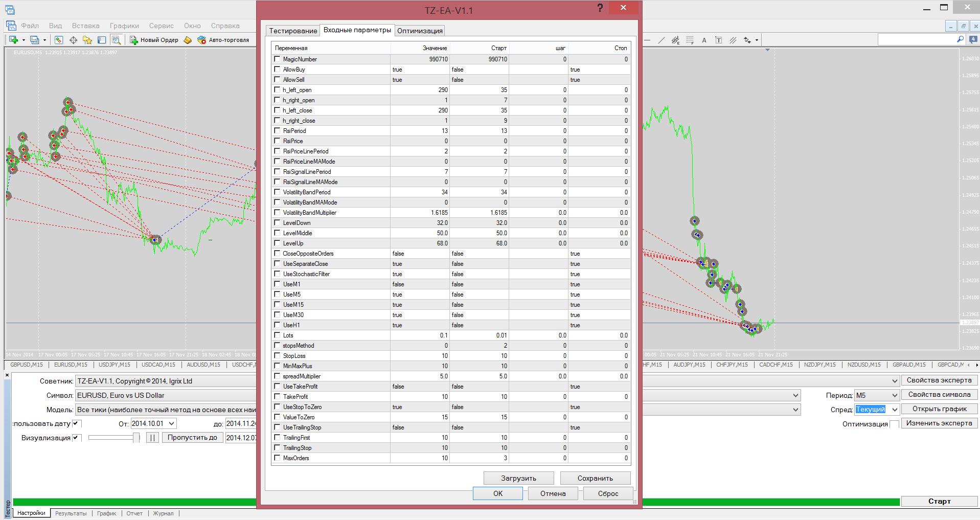Select the text label 'T' tool

[x=718, y=40]
